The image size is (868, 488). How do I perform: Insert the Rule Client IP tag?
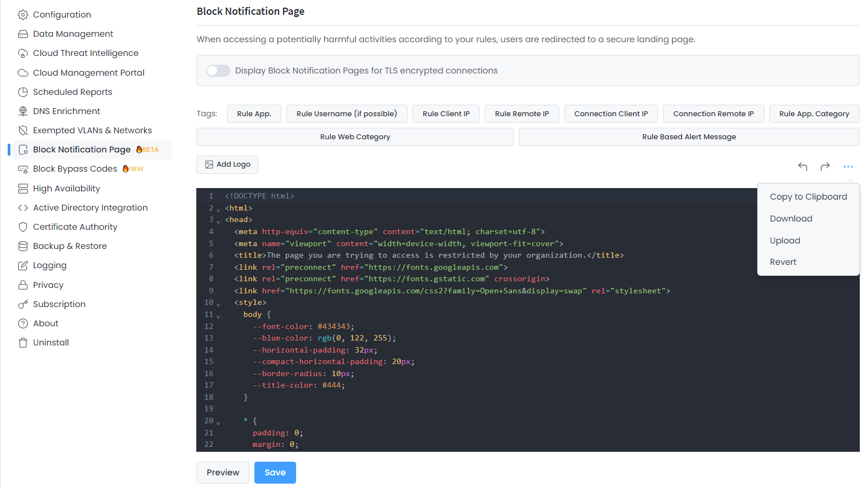pos(446,114)
